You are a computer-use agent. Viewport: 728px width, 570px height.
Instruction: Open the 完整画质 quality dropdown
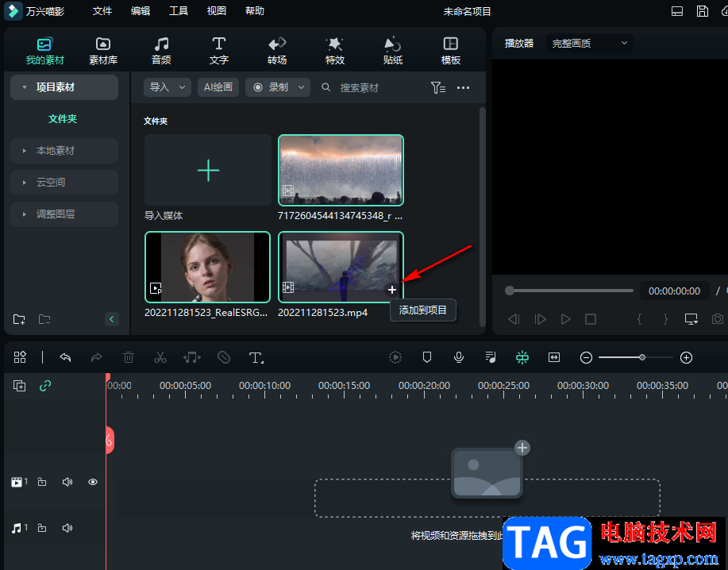click(590, 44)
